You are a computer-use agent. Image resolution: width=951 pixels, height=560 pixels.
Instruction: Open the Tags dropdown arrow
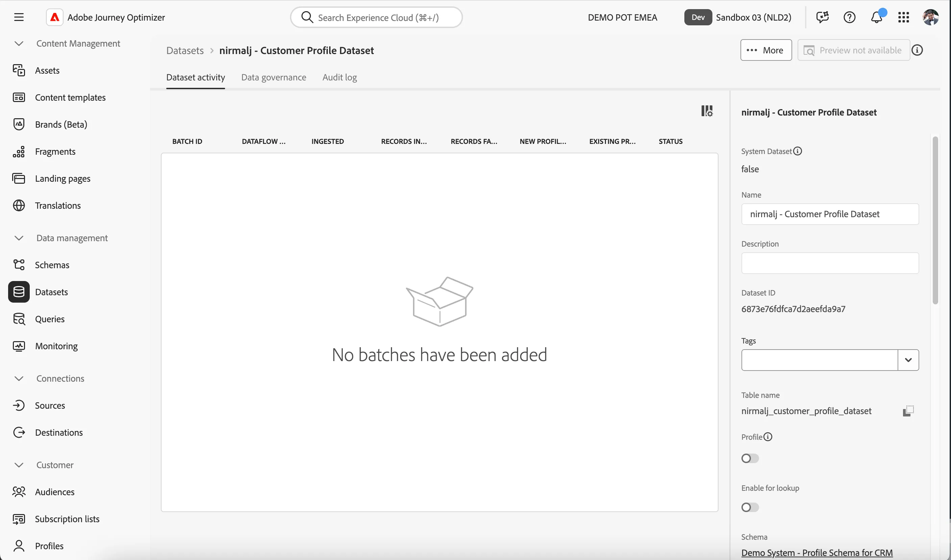[x=908, y=360]
